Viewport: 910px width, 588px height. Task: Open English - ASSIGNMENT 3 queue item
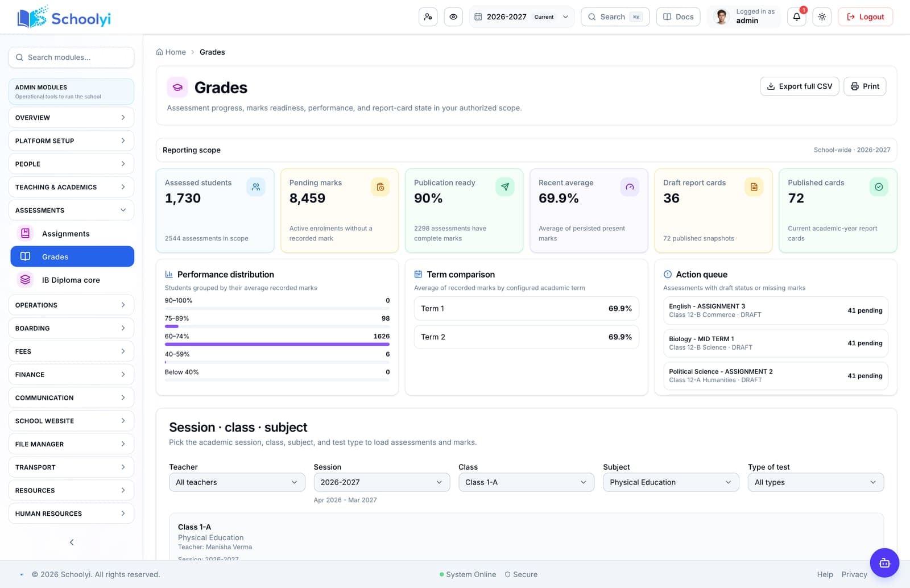(775, 310)
